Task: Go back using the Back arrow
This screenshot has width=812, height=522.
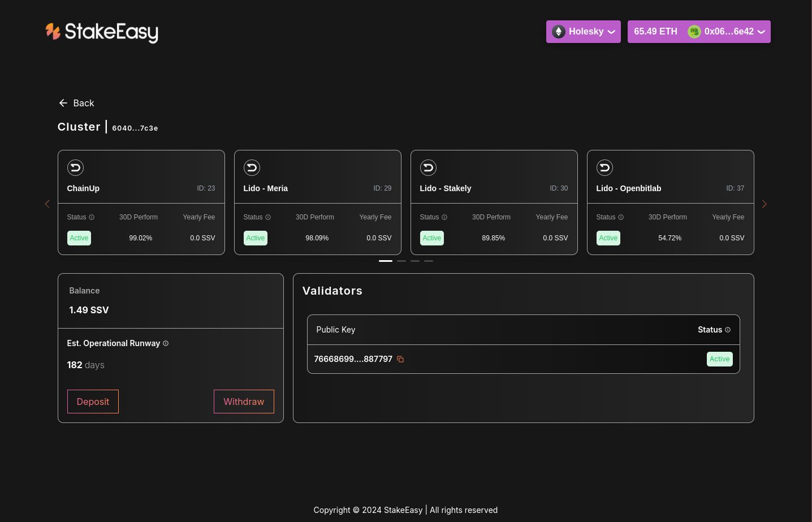Action: (x=63, y=103)
